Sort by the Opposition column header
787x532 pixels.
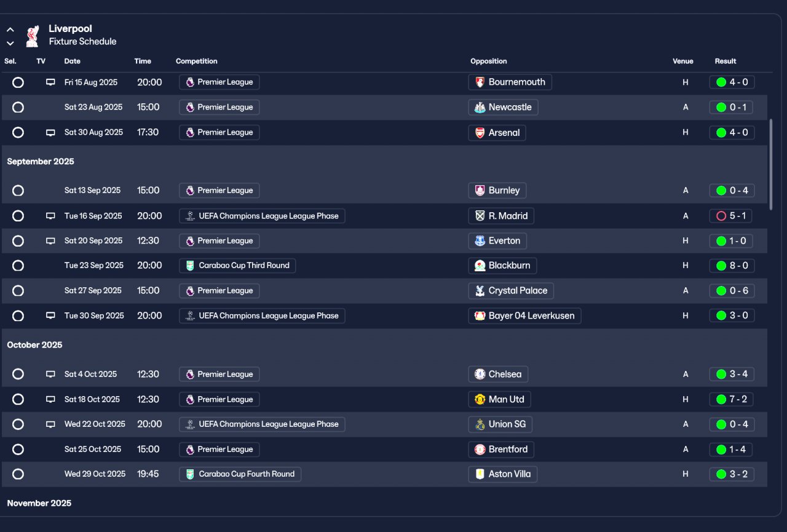pyautogui.click(x=488, y=62)
